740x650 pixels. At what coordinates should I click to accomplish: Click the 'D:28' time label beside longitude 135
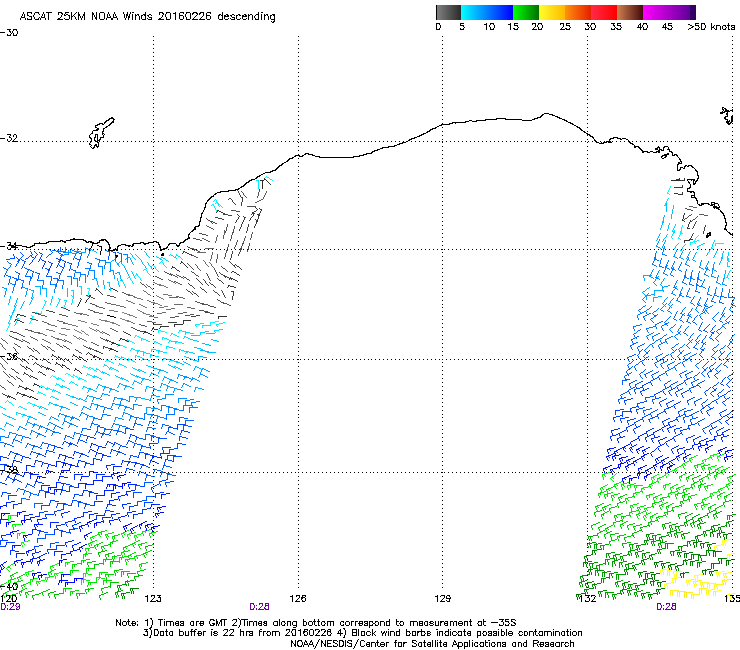pyautogui.click(x=666, y=607)
